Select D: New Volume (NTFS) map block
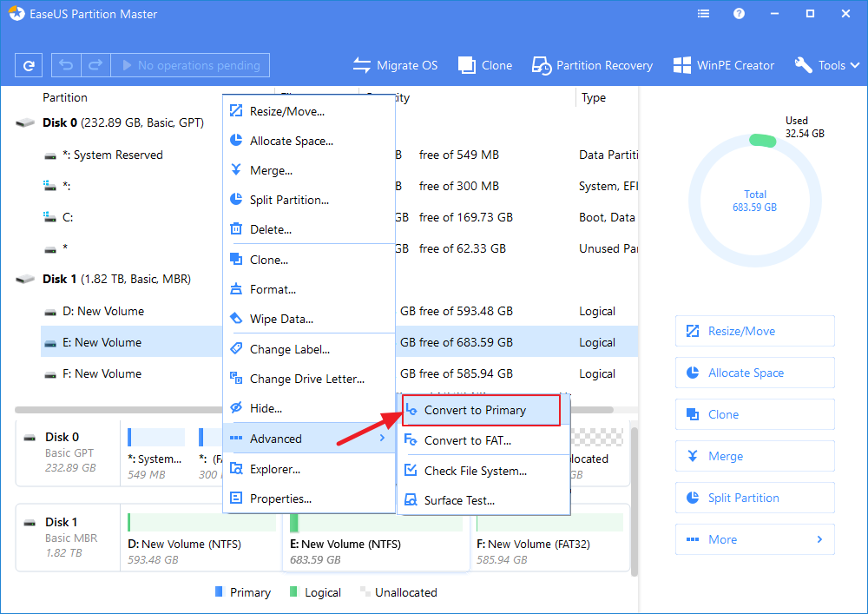 pyautogui.click(x=201, y=539)
